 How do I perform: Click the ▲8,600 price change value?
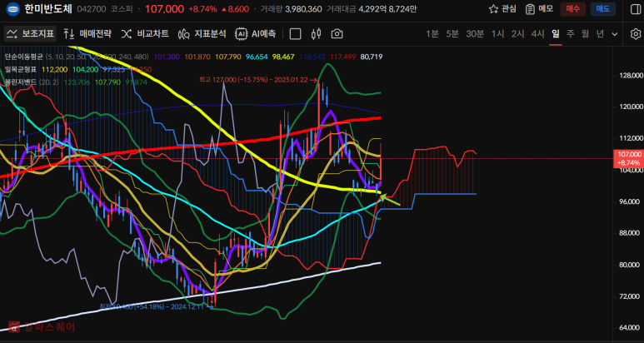[x=234, y=9]
